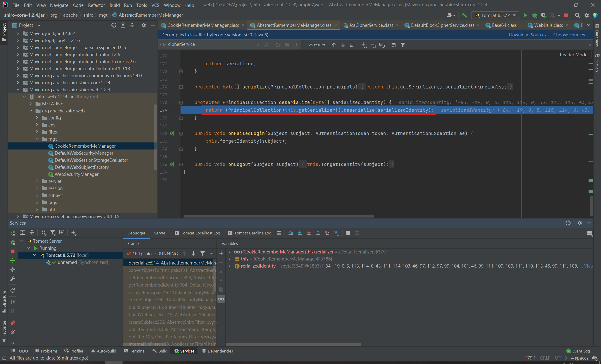Image resolution: width=601 pixels, height=364 pixels.
Task: Toggle the Regex search option
Action: click(296, 45)
